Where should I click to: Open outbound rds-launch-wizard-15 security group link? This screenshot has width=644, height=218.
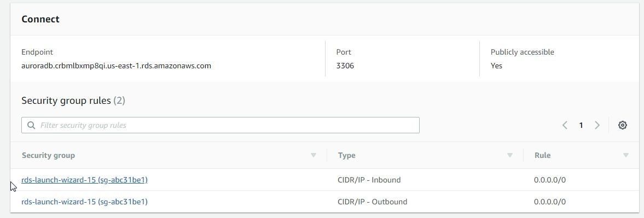coord(84,202)
